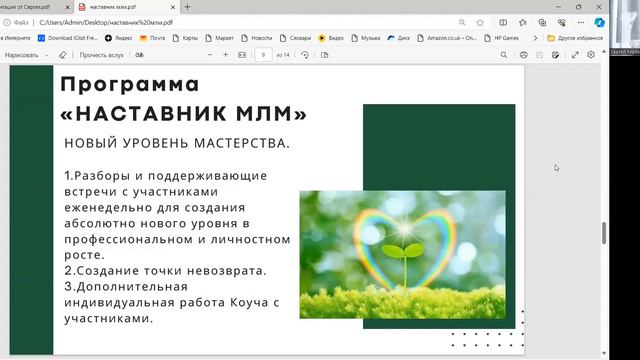Open browser essentials heart icon
Viewport: 640px width, 360px height.
(562, 22)
